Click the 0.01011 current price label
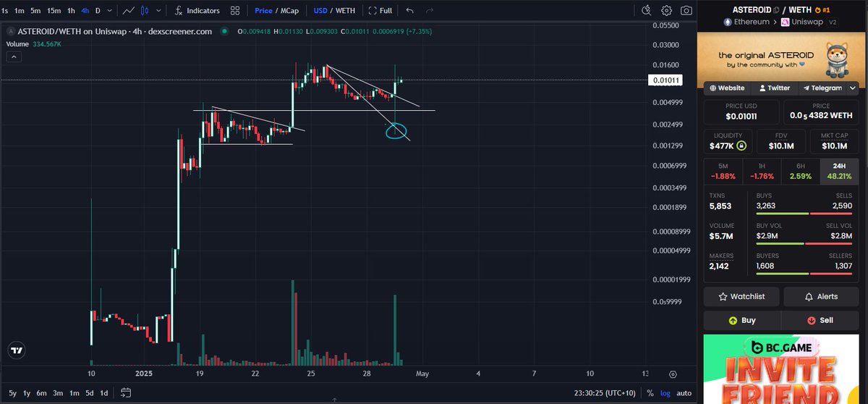 pyautogui.click(x=665, y=80)
